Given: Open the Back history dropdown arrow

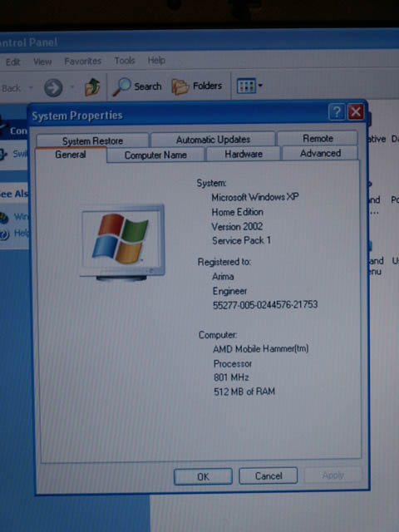Looking at the screenshot, I should point(31,88).
